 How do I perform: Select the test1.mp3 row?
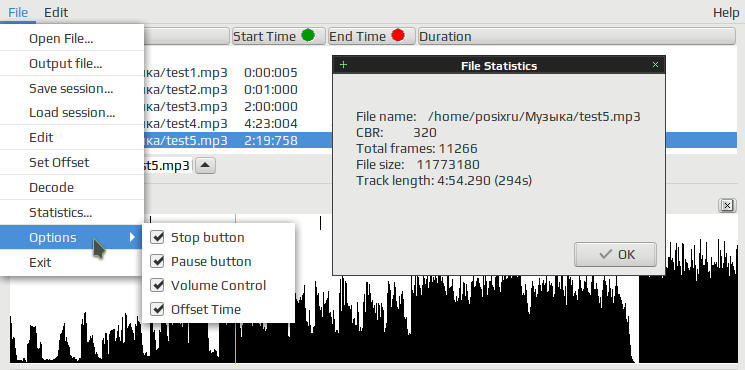(x=238, y=73)
